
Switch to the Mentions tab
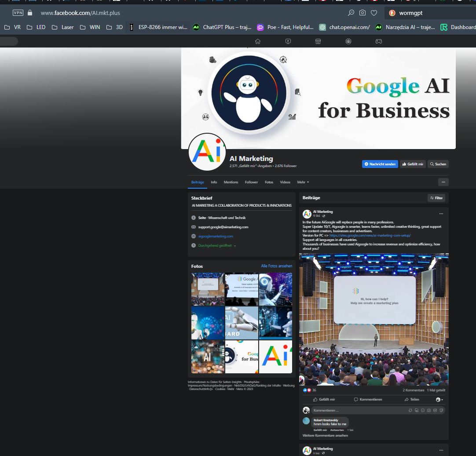[231, 182]
